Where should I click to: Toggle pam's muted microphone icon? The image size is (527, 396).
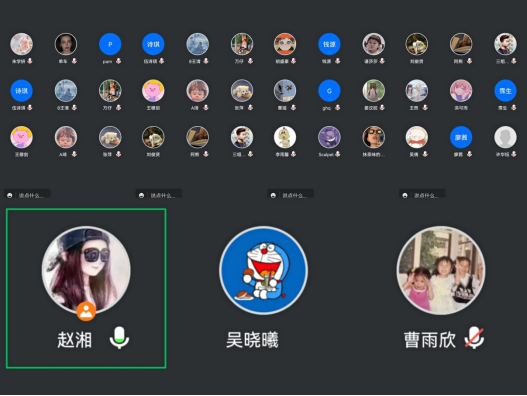(x=118, y=61)
